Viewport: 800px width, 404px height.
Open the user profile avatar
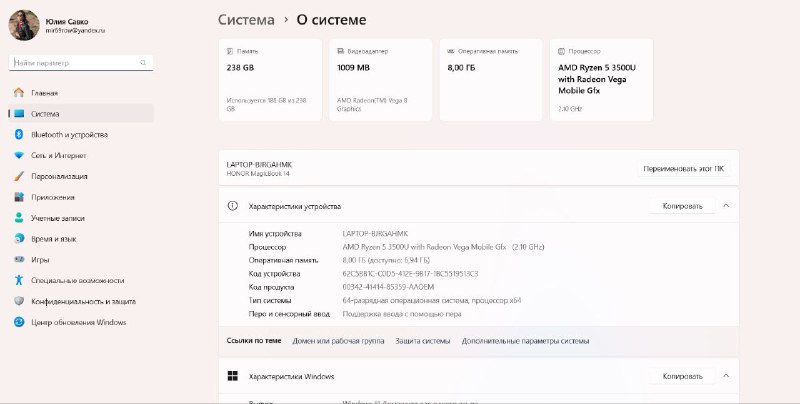[x=24, y=25]
